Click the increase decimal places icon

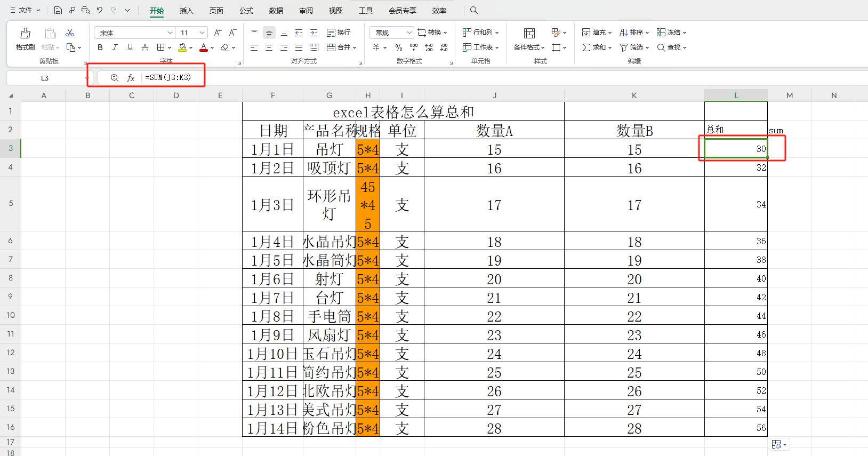pos(429,47)
